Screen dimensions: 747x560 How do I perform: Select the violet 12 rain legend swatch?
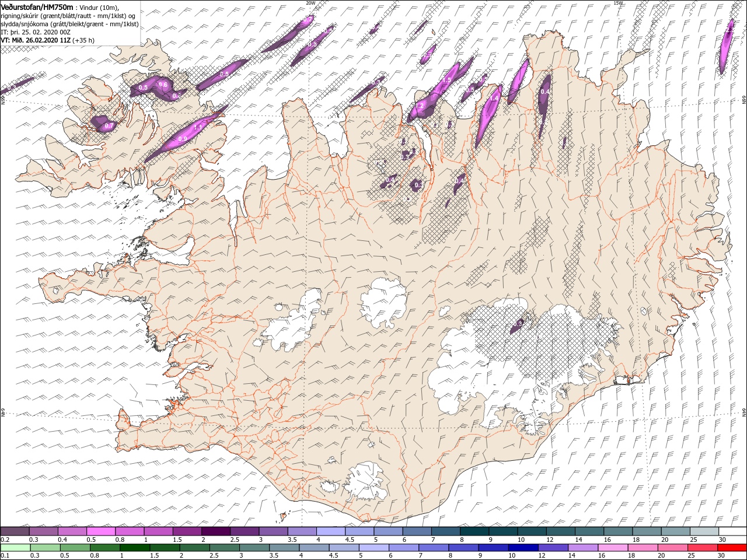click(x=553, y=547)
